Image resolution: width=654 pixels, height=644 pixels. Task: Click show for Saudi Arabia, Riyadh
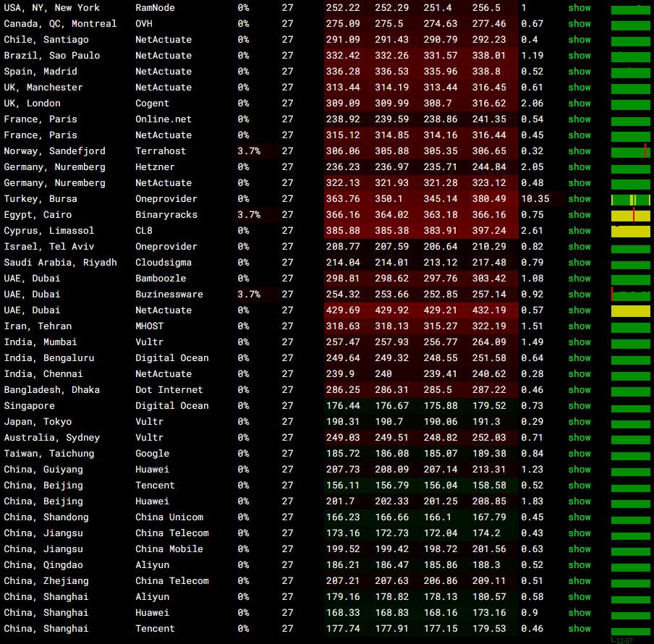pos(579,263)
